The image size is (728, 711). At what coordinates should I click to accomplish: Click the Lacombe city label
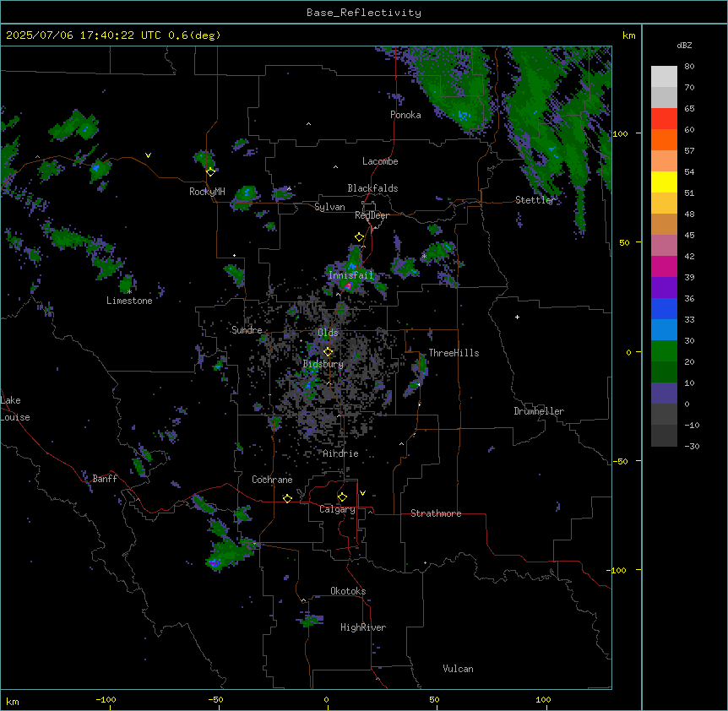[380, 161]
